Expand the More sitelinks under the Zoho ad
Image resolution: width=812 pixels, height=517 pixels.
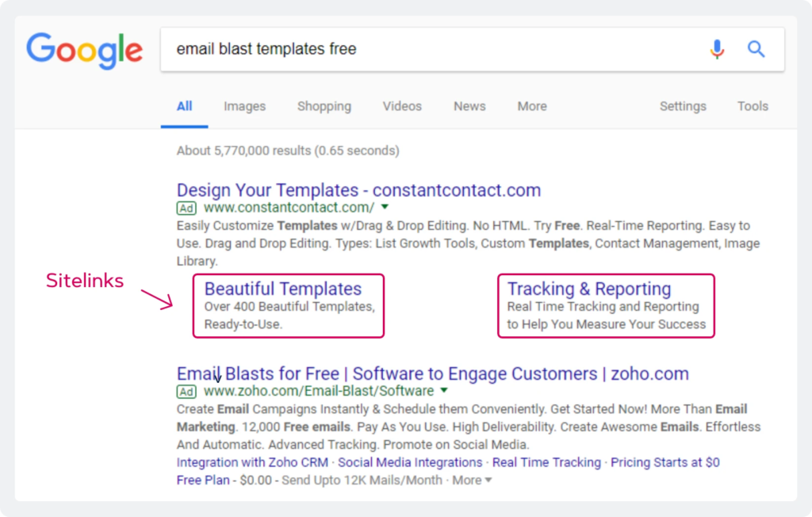[x=468, y=480]
